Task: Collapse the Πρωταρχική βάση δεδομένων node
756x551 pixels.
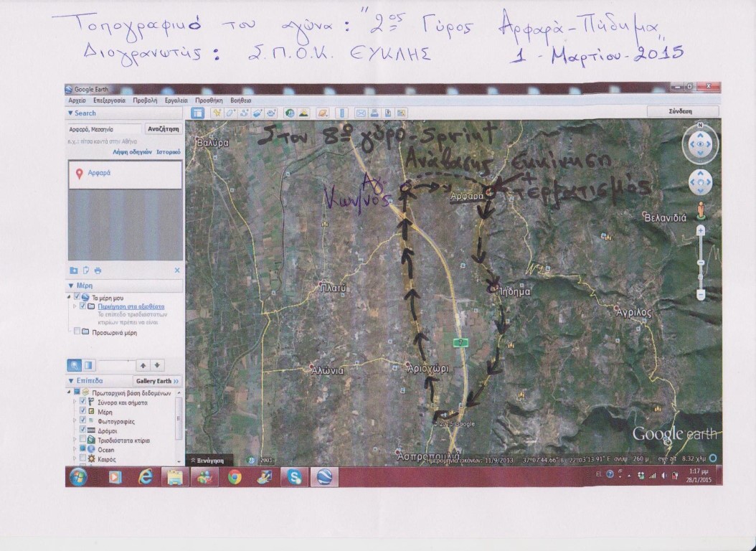Action: pyautogui.click(x=70, y=392)
